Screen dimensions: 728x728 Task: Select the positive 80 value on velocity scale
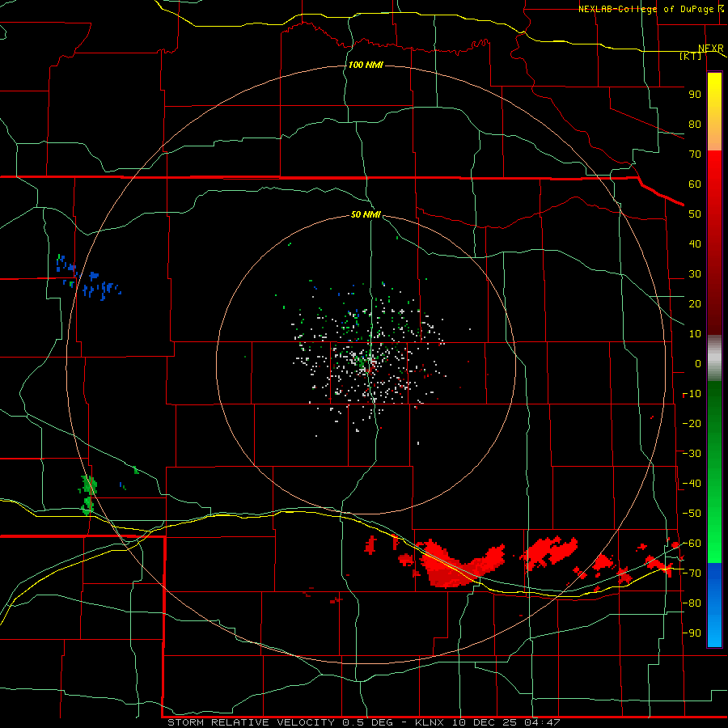pos(695,124)
